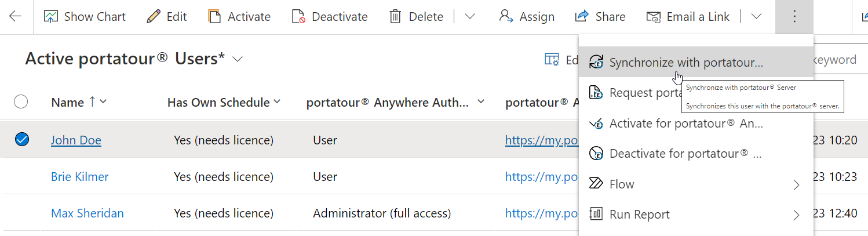
Task: Open the John Doe record link
Action: [x=76, y=140]
